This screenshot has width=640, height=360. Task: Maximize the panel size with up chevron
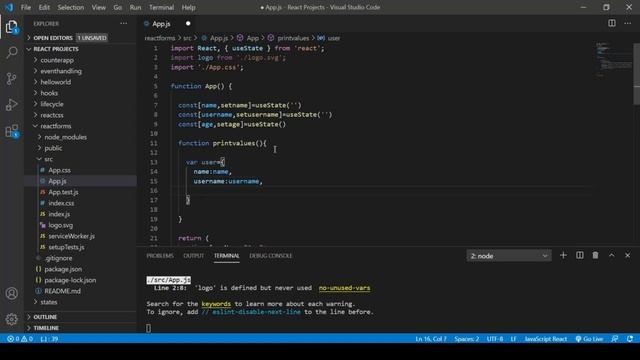pos(611,256)
